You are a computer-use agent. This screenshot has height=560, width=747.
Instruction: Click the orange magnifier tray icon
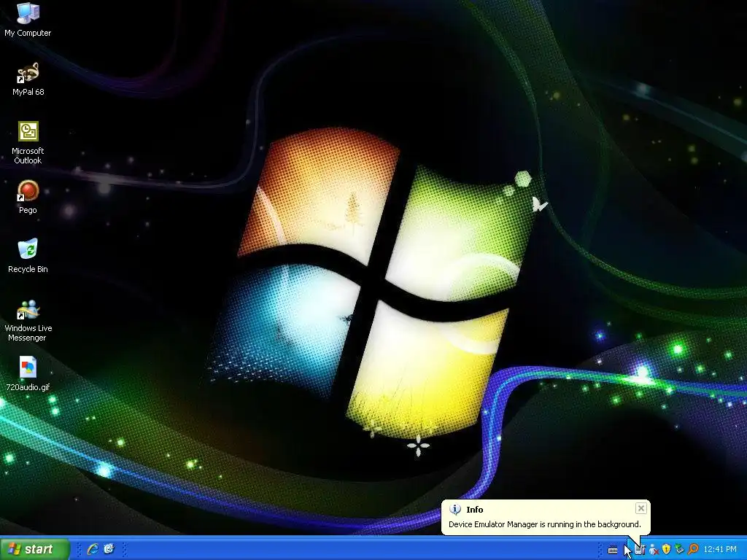tap(693, 550)
